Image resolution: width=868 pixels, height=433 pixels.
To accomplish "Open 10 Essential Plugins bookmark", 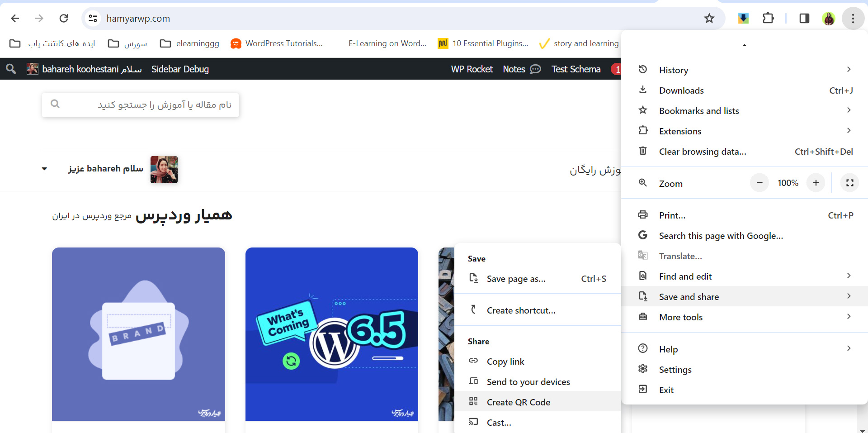I will (x=483, y=43).
